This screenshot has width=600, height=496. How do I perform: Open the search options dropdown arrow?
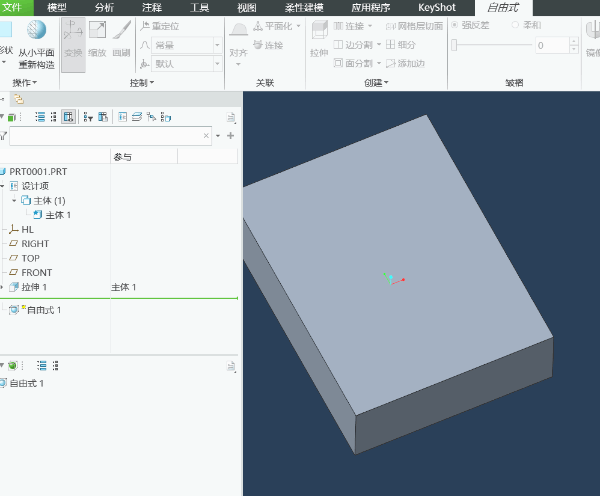[218, 135]
